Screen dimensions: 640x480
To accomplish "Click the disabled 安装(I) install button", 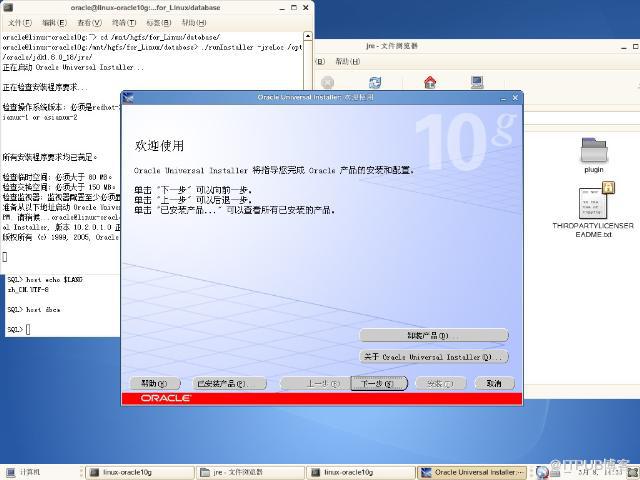I will coord(440,383).
